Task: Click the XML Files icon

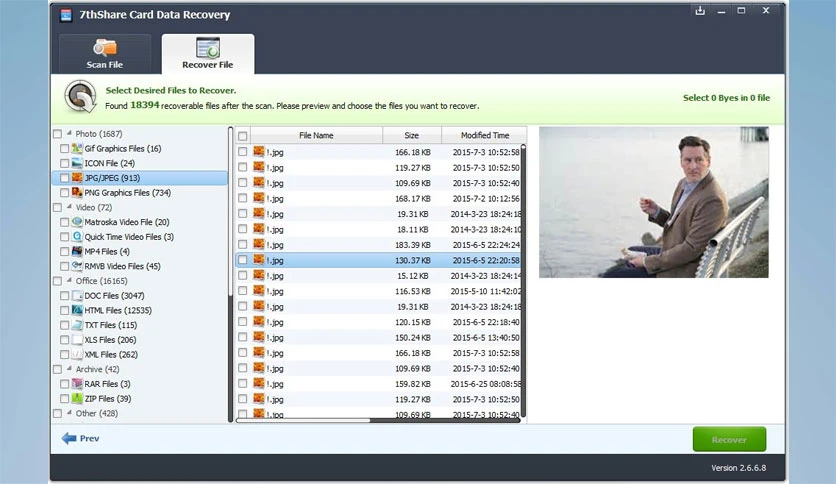Action: pos(77,354)
